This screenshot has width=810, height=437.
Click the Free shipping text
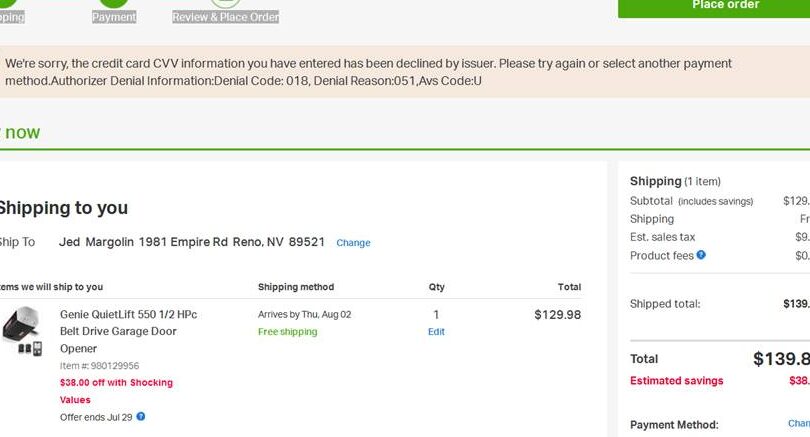287,332
